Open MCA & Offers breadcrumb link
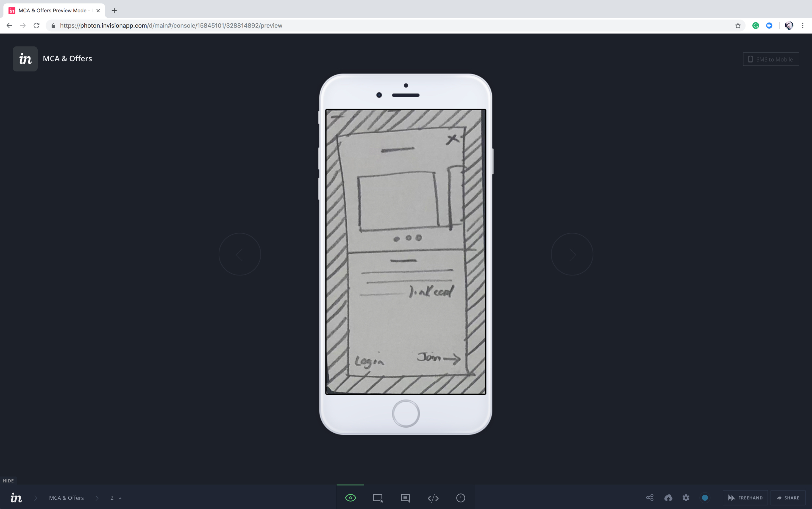The height and width of the screenshot is (509, 812). pos(66,497)
